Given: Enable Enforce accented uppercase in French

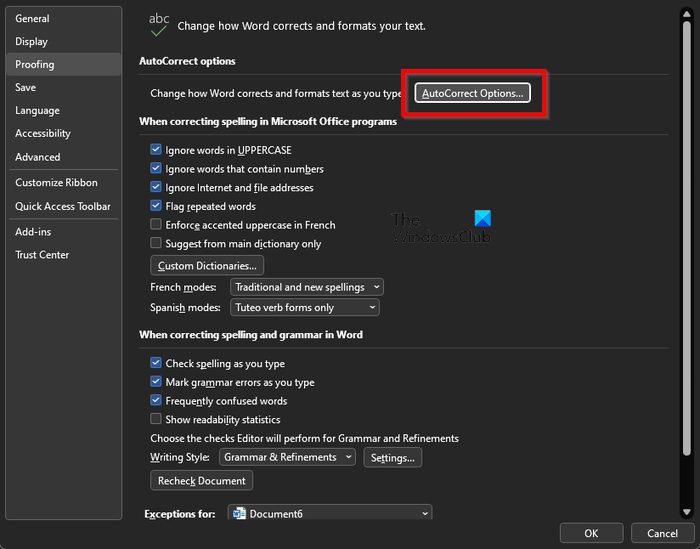Looking at the screenshot, I should [x=156, y=225].
